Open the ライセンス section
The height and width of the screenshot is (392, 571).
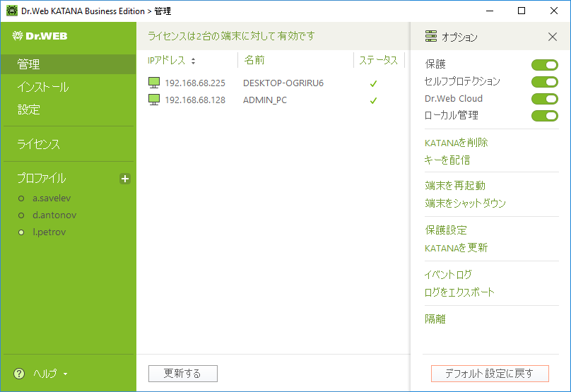[38, 144]
